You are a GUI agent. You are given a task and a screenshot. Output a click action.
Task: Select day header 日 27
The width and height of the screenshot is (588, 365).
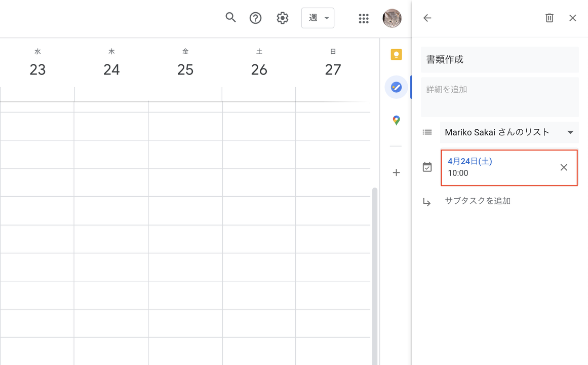point(333,63)
